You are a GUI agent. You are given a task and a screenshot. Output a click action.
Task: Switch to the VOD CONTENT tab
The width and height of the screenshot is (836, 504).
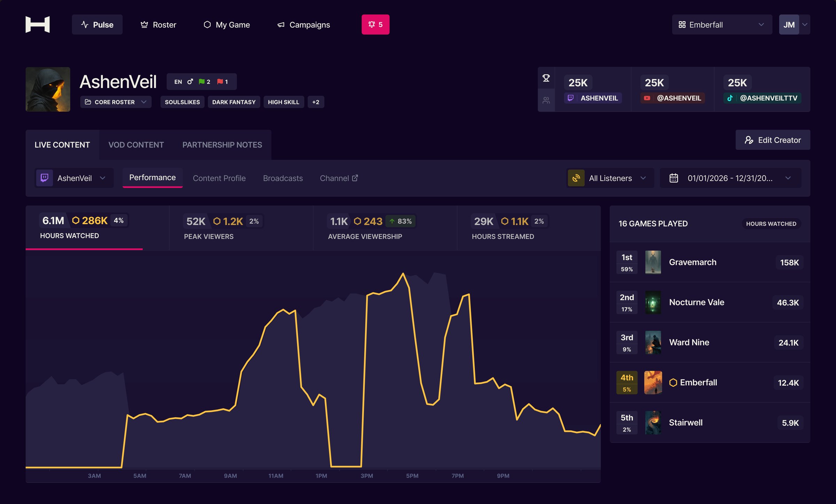tap(136, 145)
